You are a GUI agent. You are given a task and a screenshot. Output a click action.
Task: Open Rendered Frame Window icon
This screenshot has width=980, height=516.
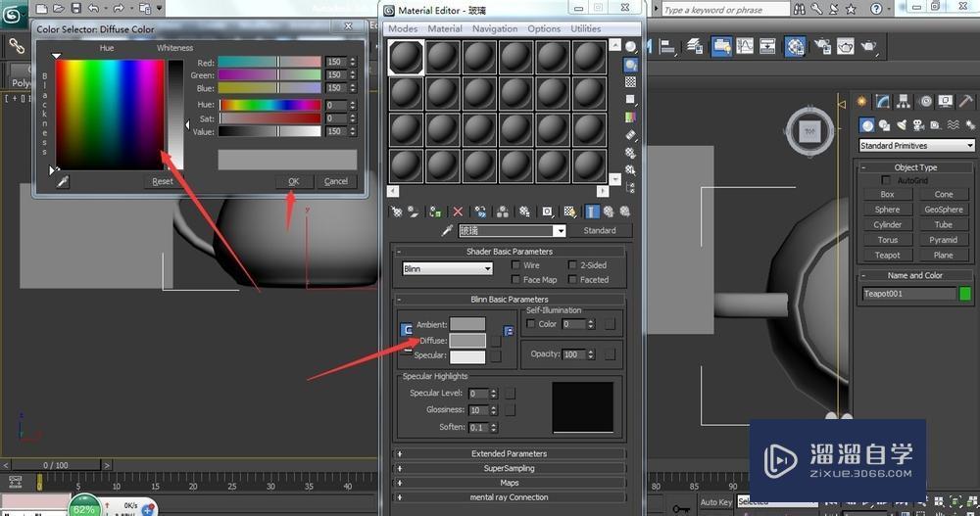tap(845, 46)
